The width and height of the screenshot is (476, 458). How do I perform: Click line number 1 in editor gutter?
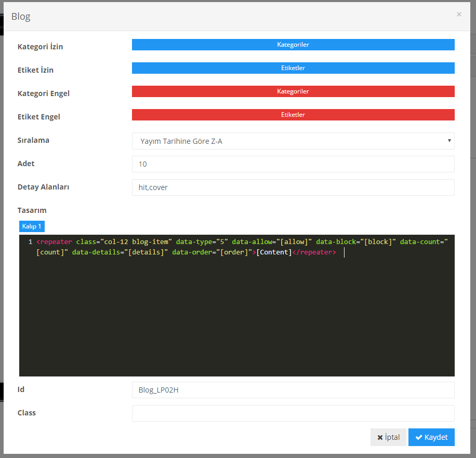[30, 242]
